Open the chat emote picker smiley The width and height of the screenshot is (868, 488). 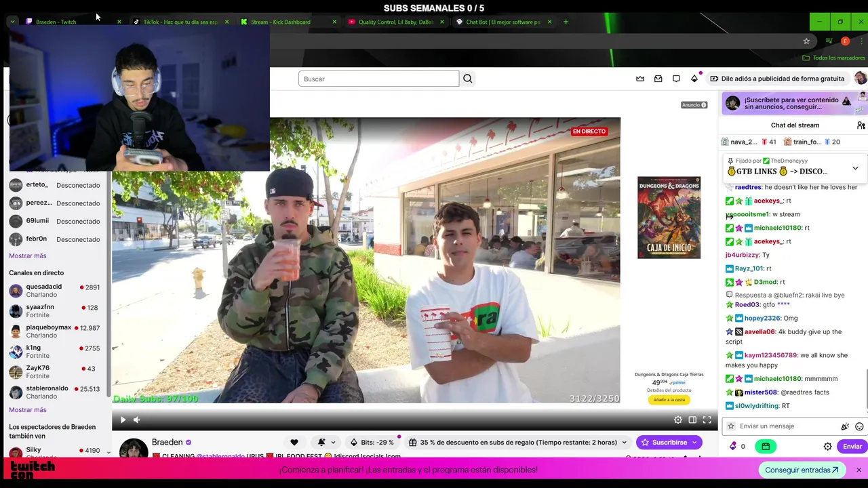click(859, 426)
